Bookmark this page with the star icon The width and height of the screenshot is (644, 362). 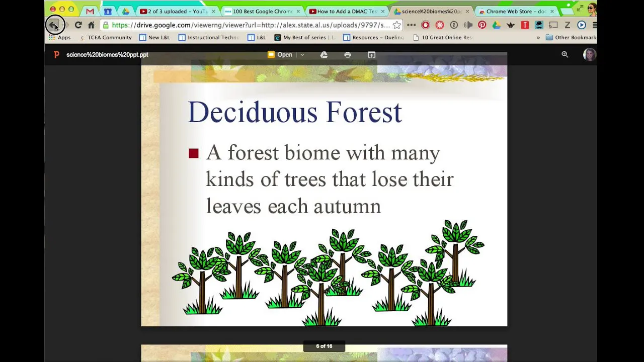click(x=396, y=25)
